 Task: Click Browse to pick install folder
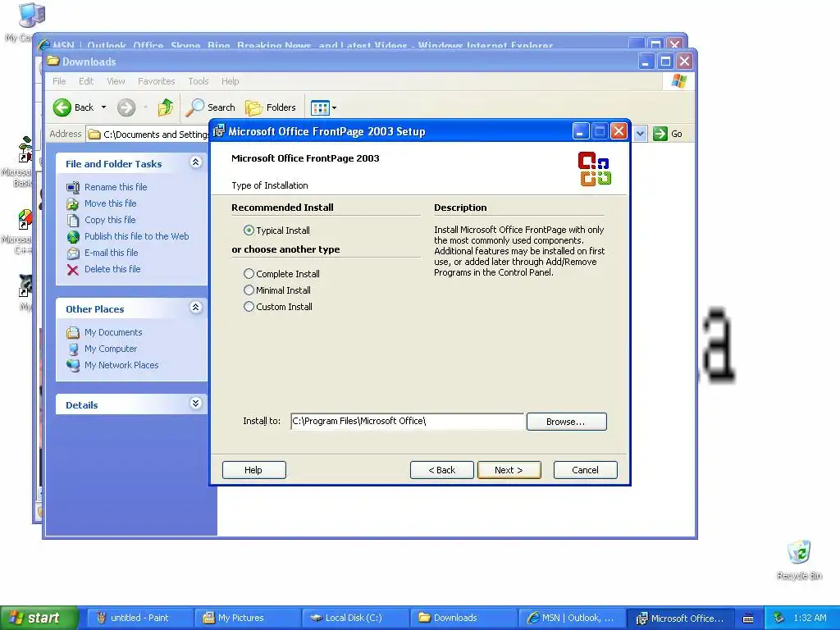566,422
